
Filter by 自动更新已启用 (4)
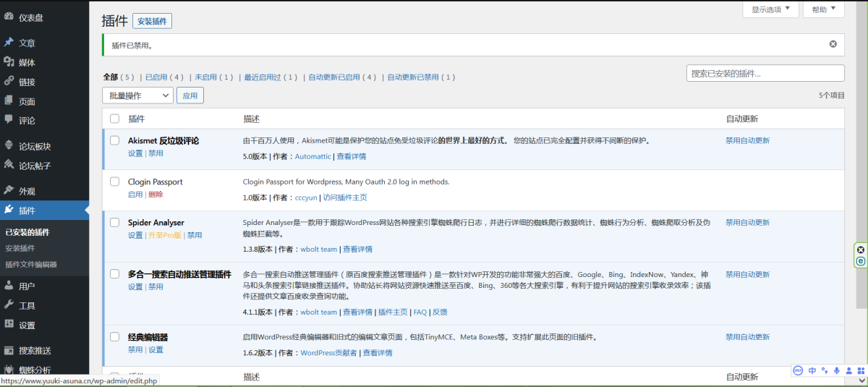coord(342,77)
